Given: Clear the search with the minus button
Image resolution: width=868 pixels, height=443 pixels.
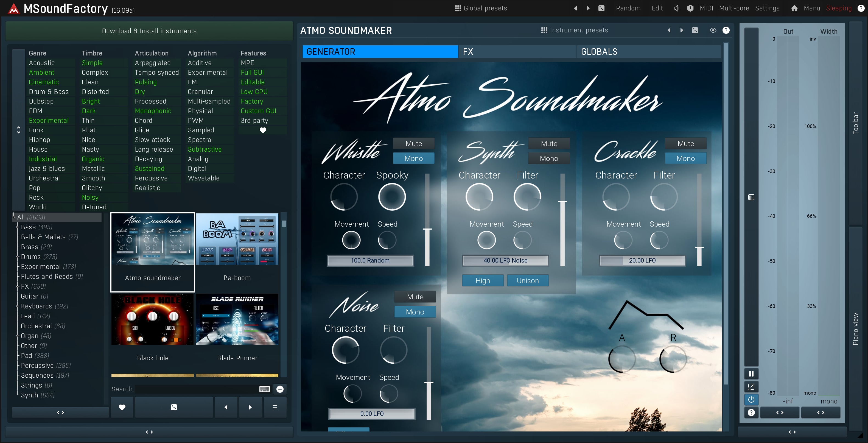Looking at the screenshot, I should click(x=280, y=389).
